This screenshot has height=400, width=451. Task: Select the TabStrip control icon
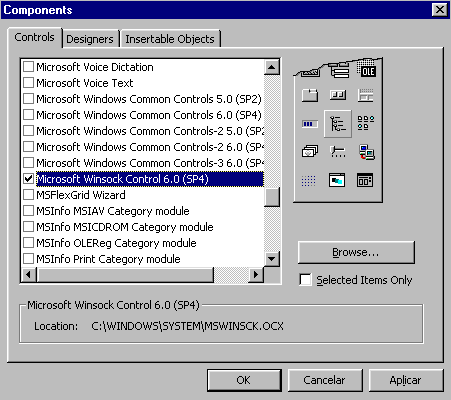[310, 95]
